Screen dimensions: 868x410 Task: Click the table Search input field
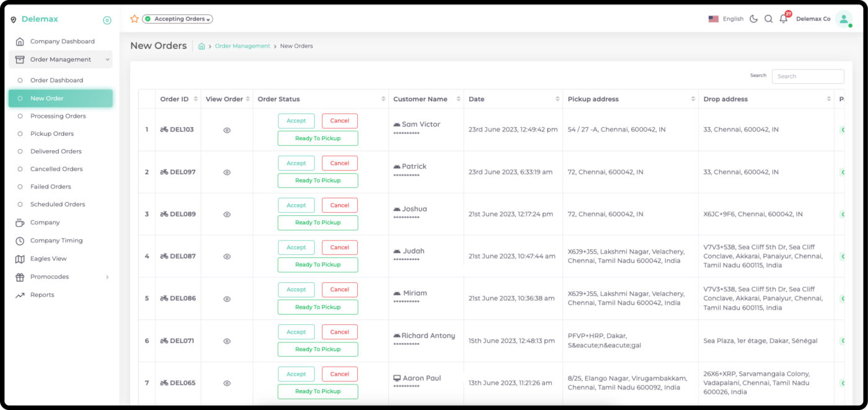click(807, 76)
